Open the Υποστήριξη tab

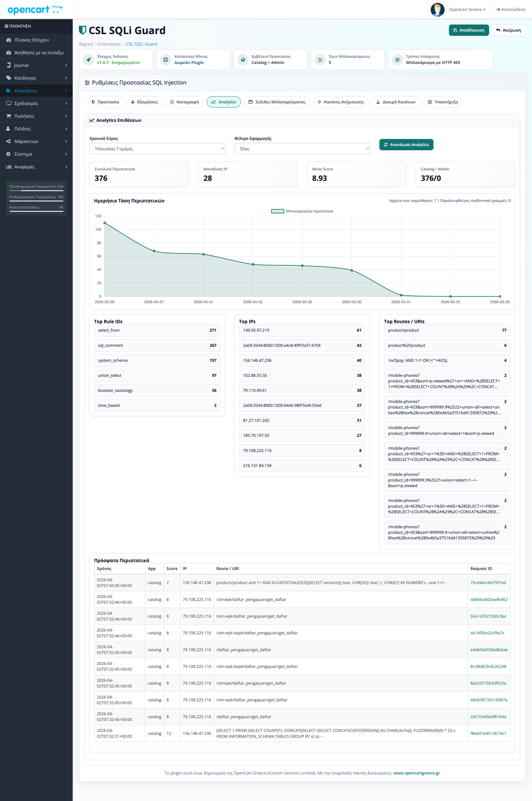click(x=443, y=102)
